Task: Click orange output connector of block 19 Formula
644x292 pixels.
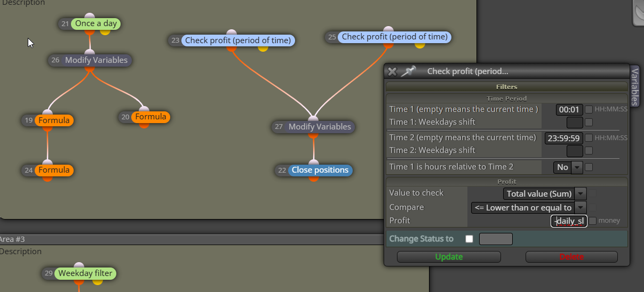Action: (47, 128)
